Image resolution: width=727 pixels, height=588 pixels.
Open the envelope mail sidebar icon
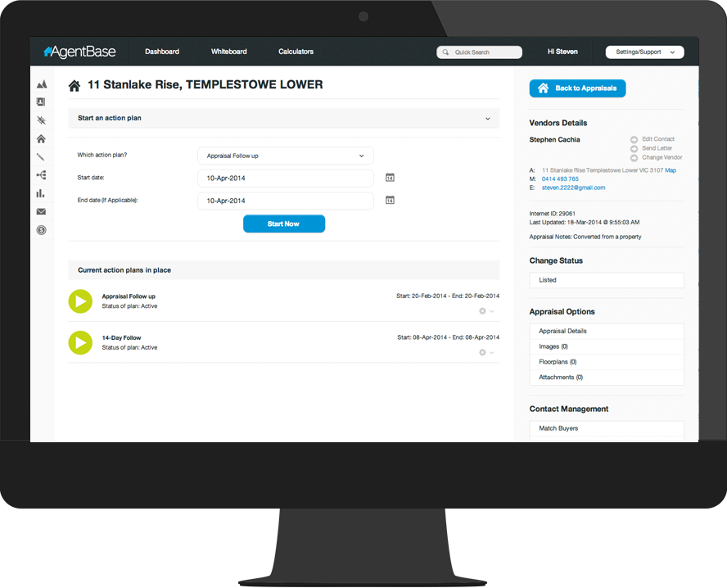pos(41,211)
